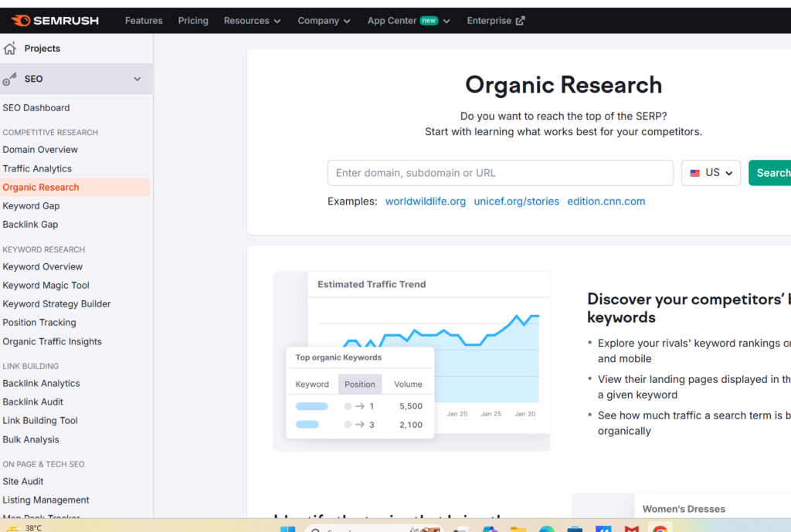The width and height of the screenshot is (791, 532).
Task: Open Keyword Strategy Builder
Action: click(56, 304)
